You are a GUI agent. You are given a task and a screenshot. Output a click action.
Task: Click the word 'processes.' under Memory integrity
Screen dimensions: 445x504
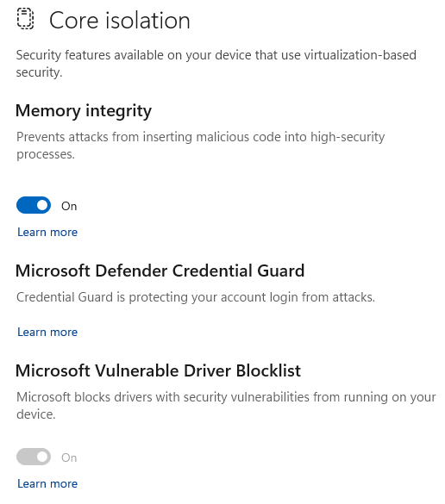(46, 155)
